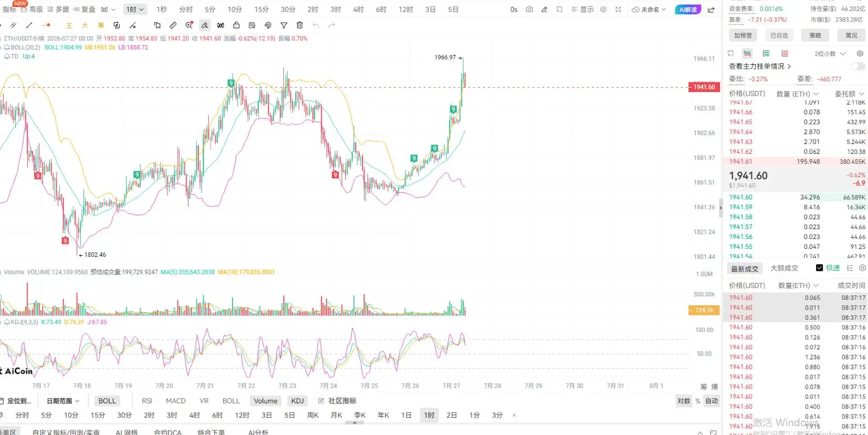The height and width of the screenshot is (435, 868).
Task: Show only buy orders in order book
Action: (x=766, y=54)
